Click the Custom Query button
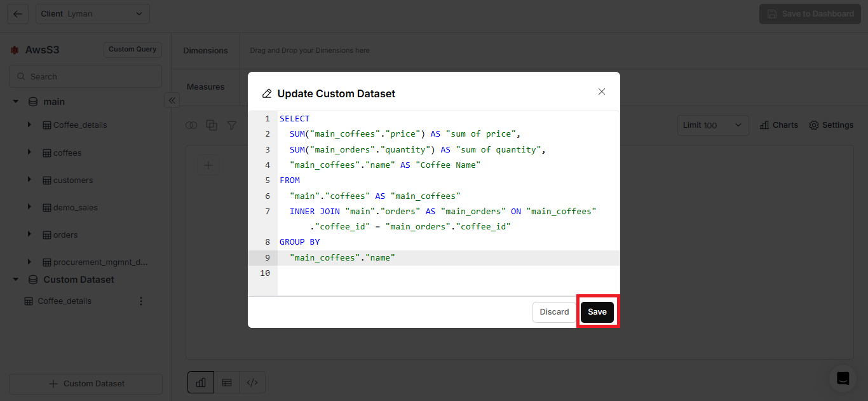The width and height of the screenshot is (868, 401). tap(133, 50)
